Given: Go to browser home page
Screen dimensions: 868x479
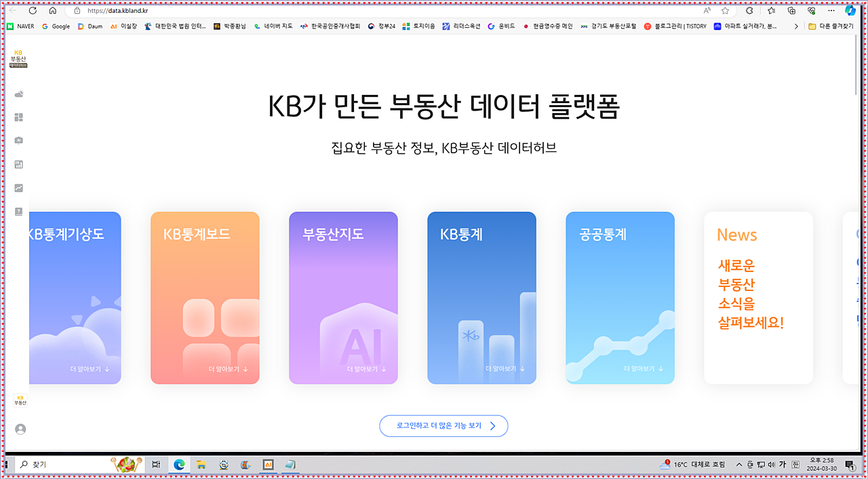Looking at the screenshot, I should click(53, 11).
